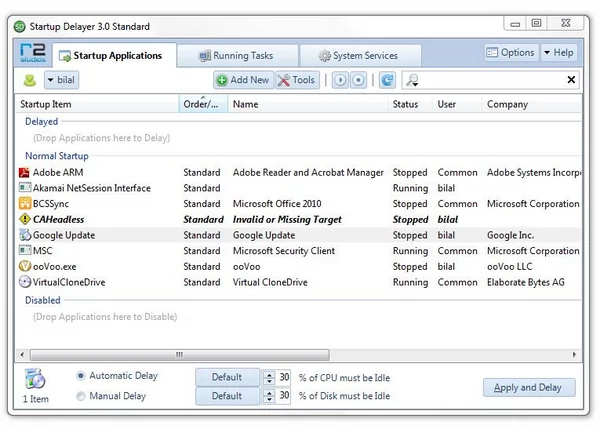Click the VirtualCloneDrive disc icon
The image size is (600, 429).
coord(25,282)
